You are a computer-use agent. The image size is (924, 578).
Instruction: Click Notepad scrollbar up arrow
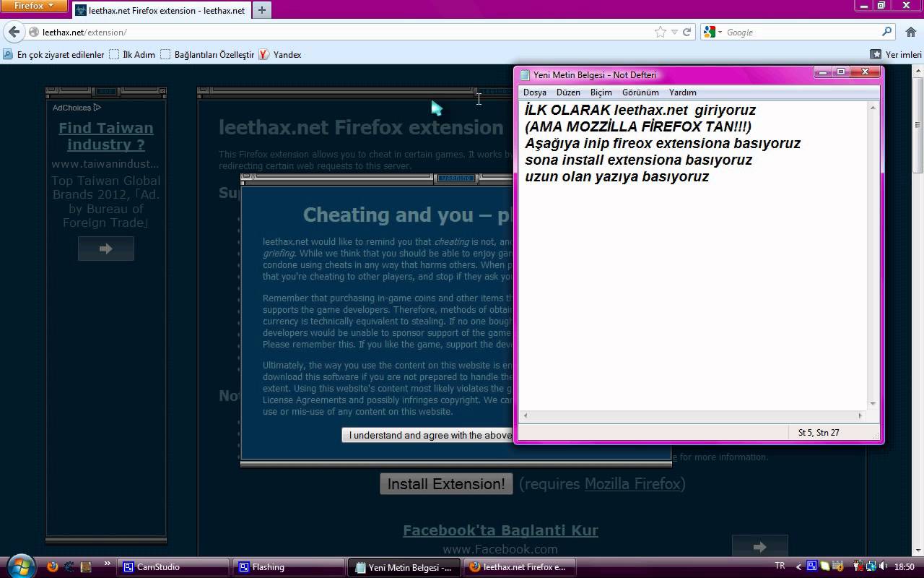pos(873,108)
